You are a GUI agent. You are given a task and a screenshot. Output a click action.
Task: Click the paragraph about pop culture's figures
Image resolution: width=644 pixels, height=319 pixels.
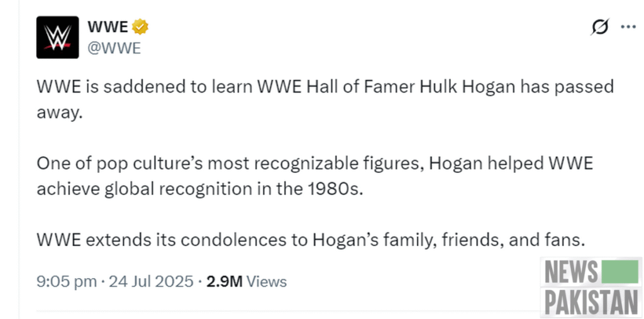(x=314, y=176)
